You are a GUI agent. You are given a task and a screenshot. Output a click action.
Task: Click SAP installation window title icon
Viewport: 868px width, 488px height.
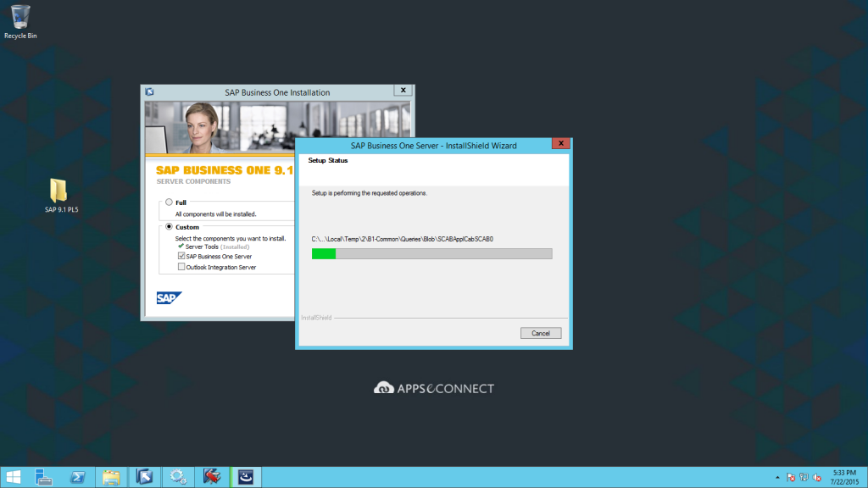[x=149, y=91]
